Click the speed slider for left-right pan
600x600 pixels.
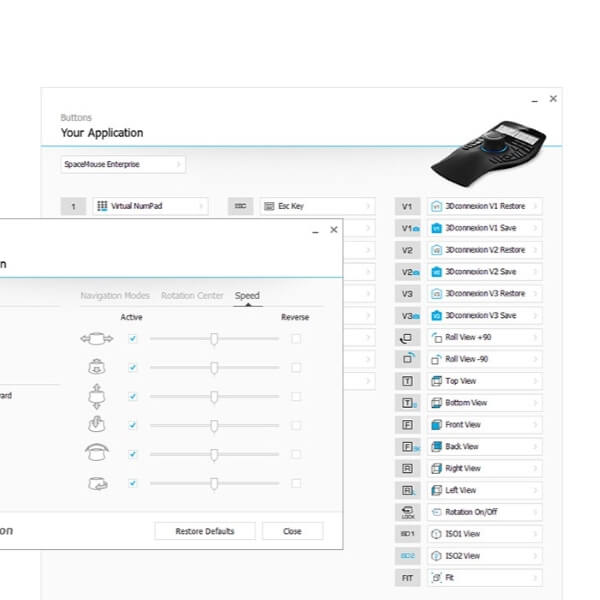click(x=214, y=339)
